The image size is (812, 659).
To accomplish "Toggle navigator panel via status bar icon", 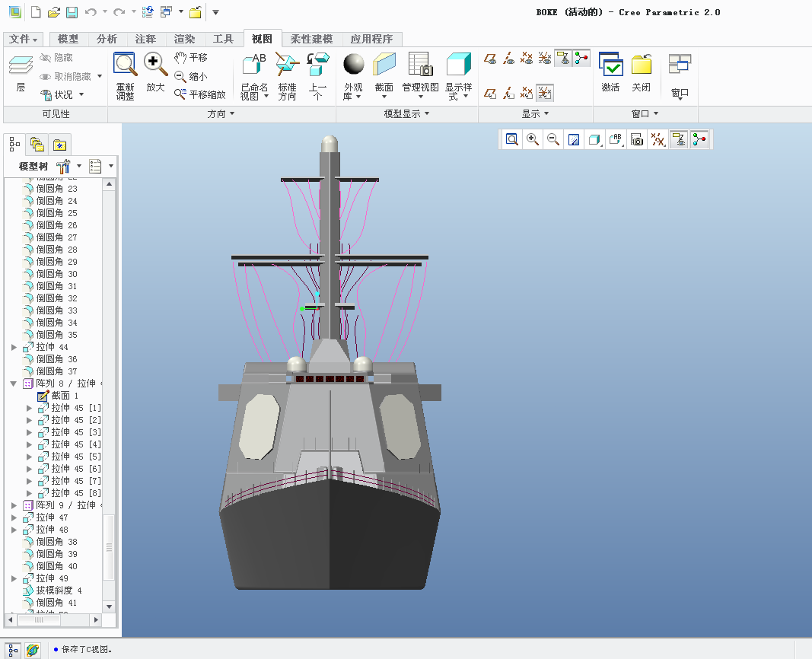I will coord(12,651).
